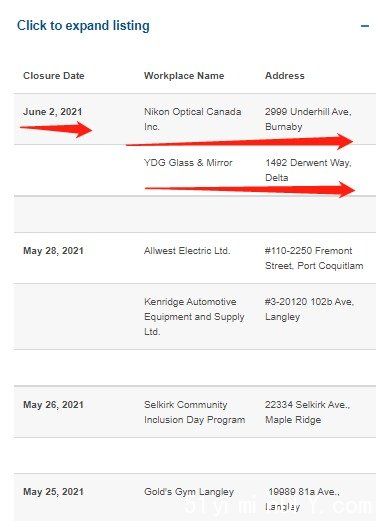Screen dimensions: 376x521
Task: Click Selkirk Community Inclusion Day Program entry
Action: coord(195,412)
